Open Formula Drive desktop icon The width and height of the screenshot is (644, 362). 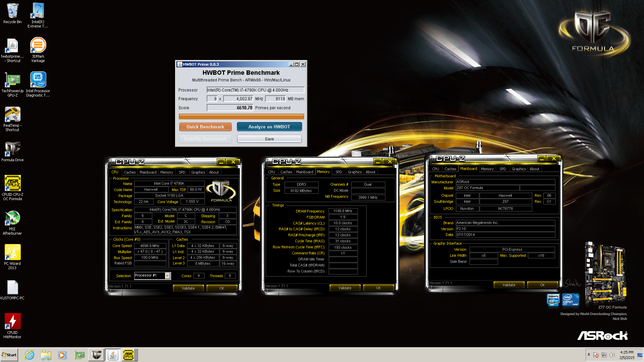[x=12, y=152]
